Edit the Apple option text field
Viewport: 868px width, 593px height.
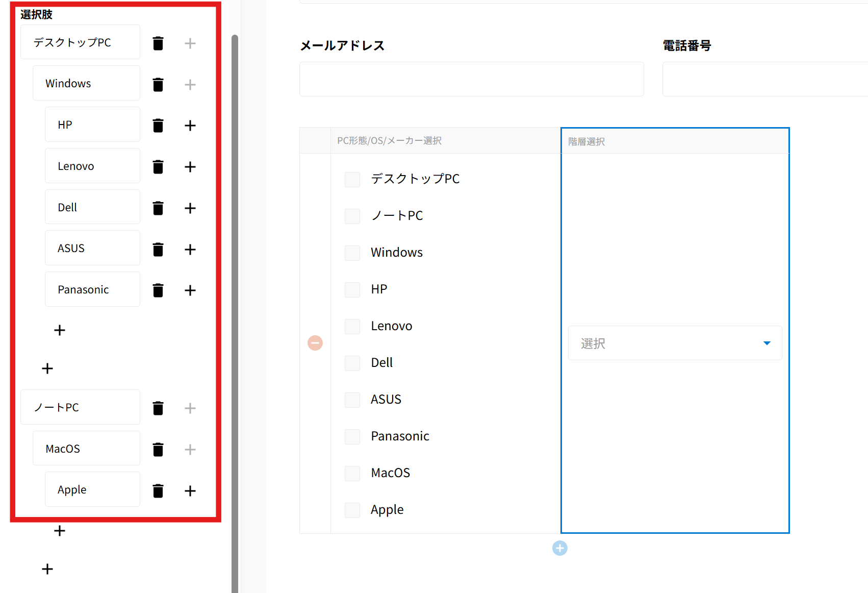(92, 489)
